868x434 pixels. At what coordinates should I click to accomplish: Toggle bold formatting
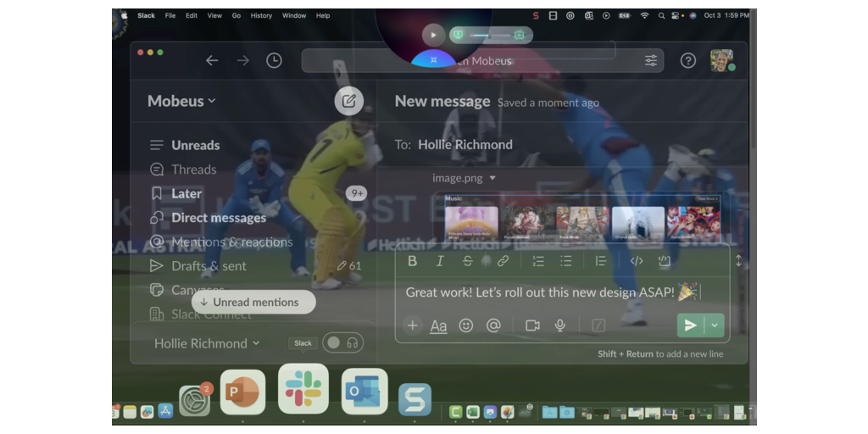(412, 261)
